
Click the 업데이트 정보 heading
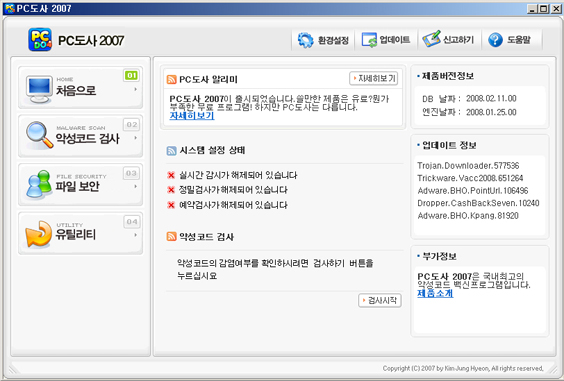pos(449,145)
